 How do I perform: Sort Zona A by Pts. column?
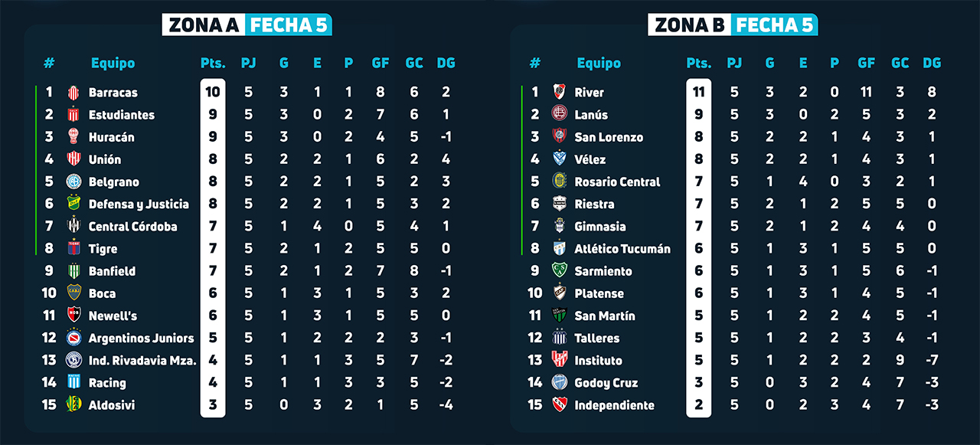pyautogui.click(x=211, y=64)
